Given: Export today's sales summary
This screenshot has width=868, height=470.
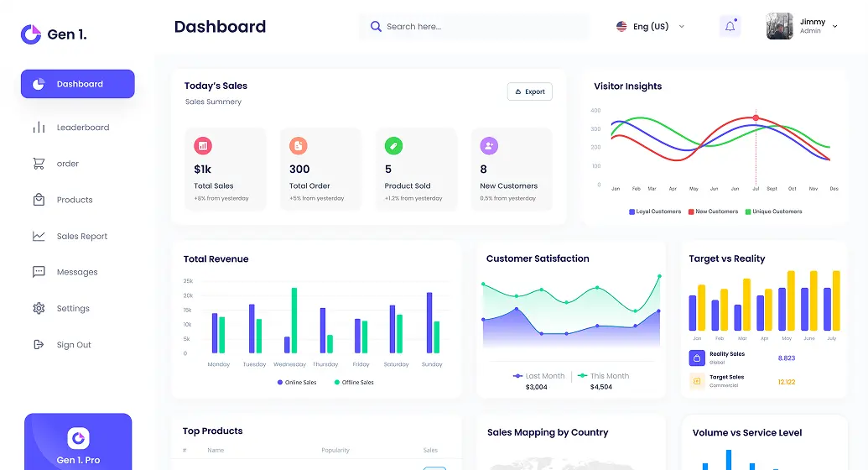Looking at the screenshot, I should [x=530, y=91].
